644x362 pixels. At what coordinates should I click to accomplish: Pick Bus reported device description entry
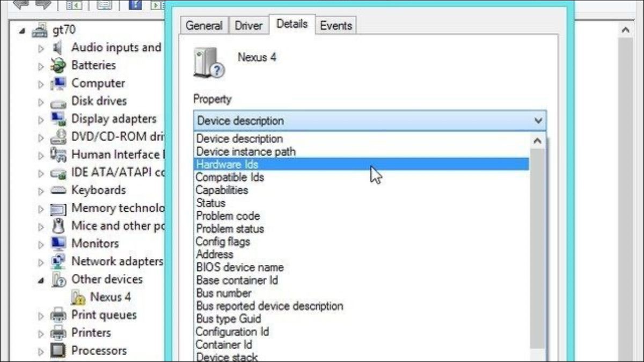pyautogui.click(x=361, y=306)
